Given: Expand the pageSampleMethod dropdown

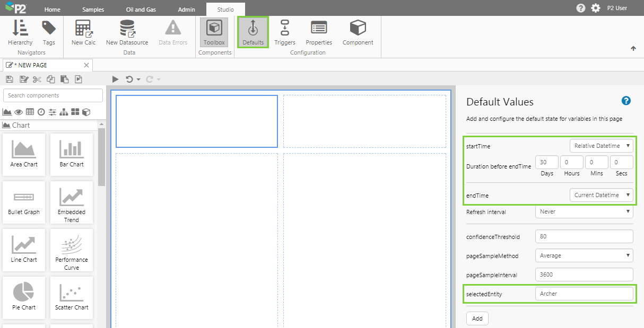Looking at the screenshot, I should tap(584, 255).
